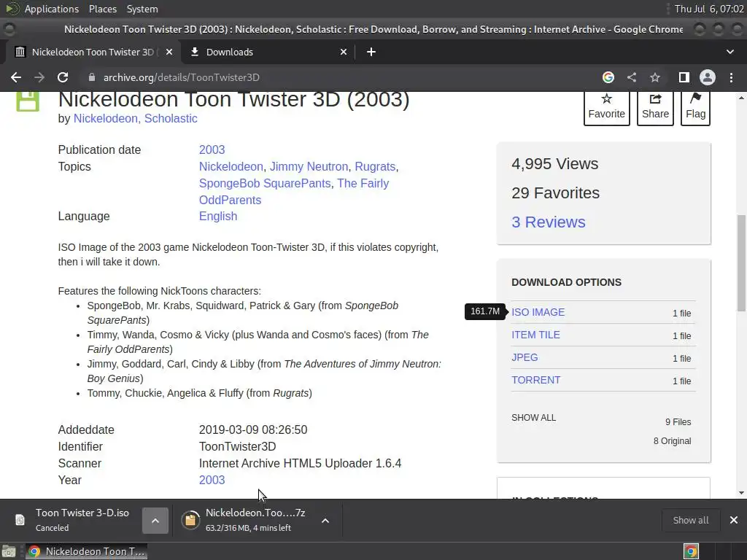This screenshot has width=747, height=560.
Task: Click the 8 Original text
Action: coord(672,441)
